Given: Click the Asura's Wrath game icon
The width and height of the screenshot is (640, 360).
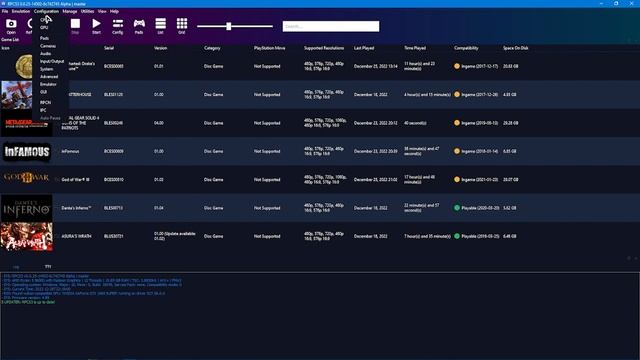Looking at the screenshot, I should pos(27,236).
